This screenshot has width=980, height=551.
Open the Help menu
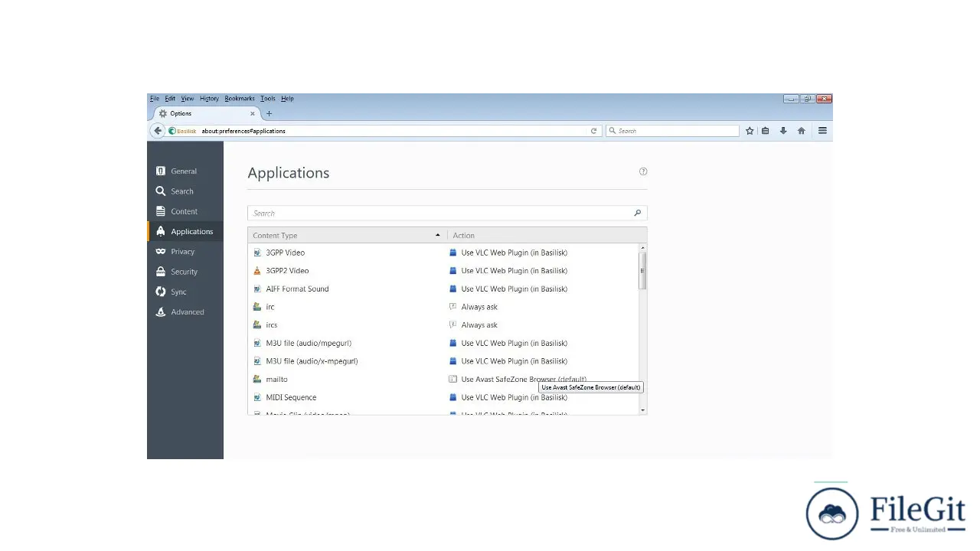287,99
